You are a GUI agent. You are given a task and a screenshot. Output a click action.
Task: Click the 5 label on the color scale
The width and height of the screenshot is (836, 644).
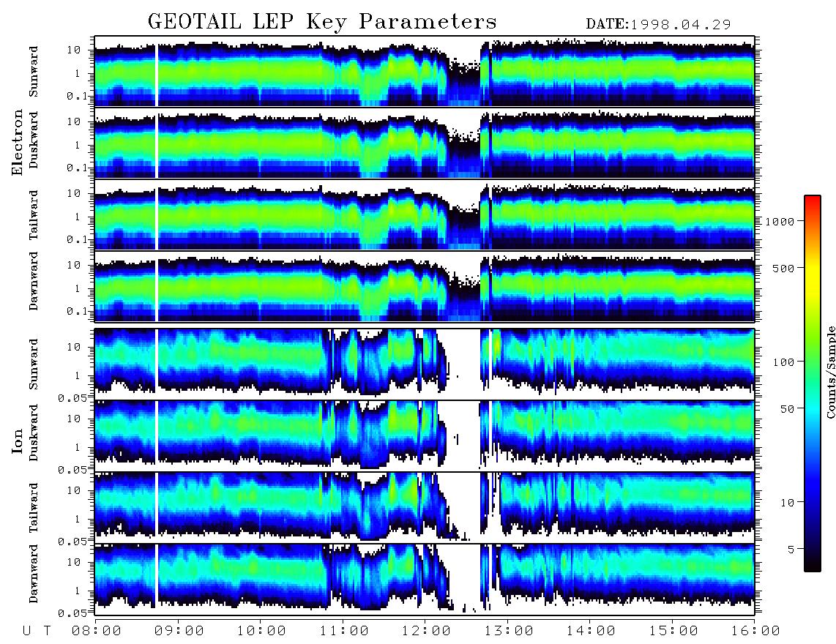791,550
